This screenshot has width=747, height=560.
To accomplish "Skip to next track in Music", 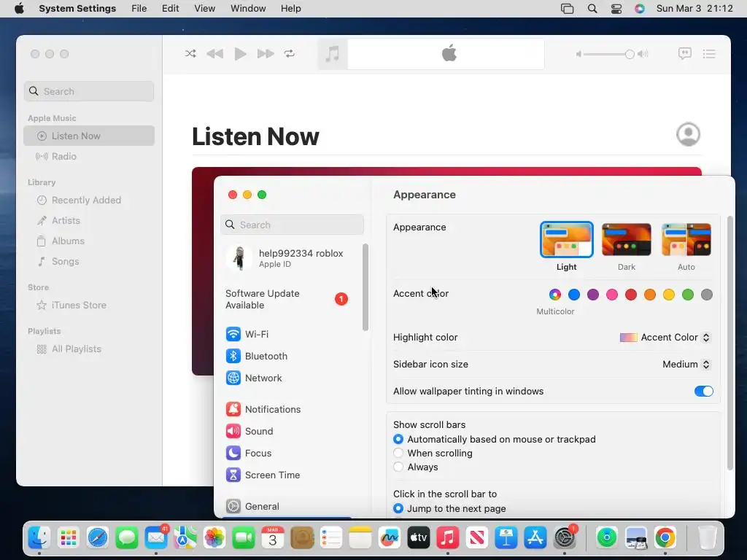I will [x=266, y=54].
